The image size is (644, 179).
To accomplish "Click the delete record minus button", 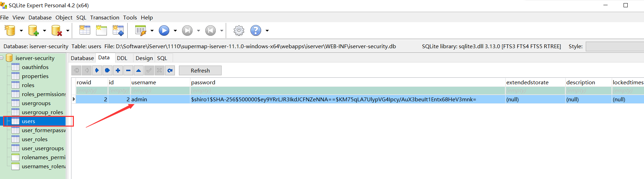I will pos(128,70).
